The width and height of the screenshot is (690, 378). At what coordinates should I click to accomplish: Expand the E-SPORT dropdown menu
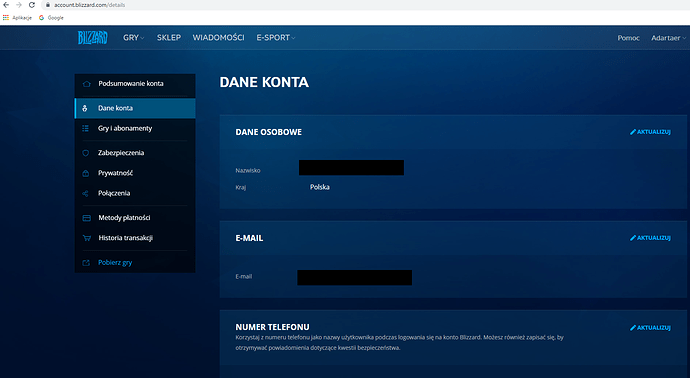276,38
